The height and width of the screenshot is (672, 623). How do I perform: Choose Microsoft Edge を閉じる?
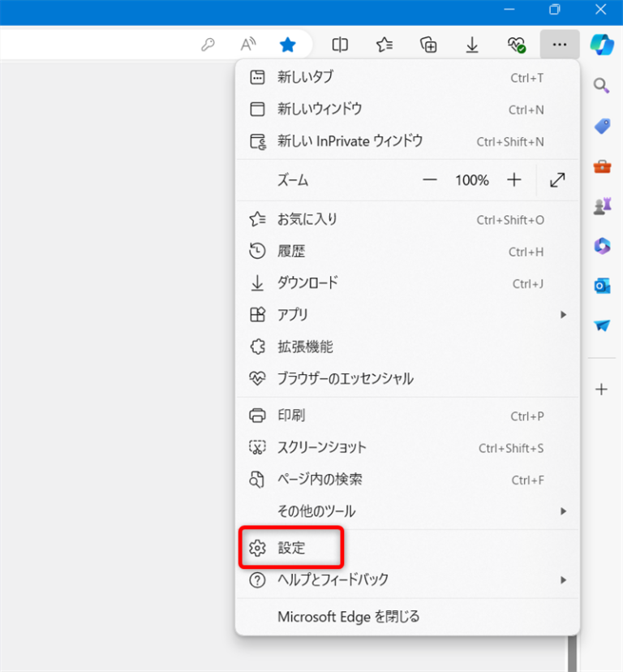407,617
